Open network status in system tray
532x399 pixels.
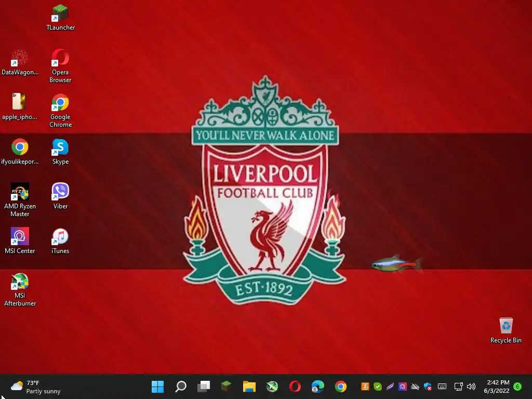point(459,387)
